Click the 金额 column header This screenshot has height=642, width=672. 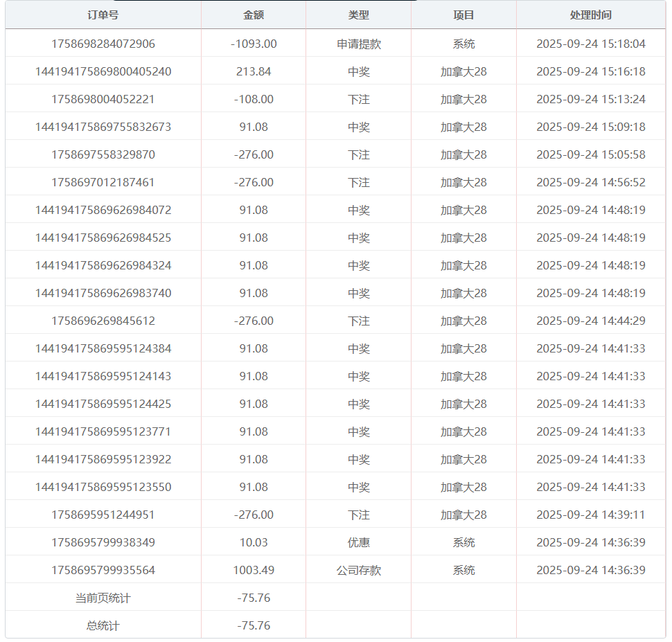(253, 15)
